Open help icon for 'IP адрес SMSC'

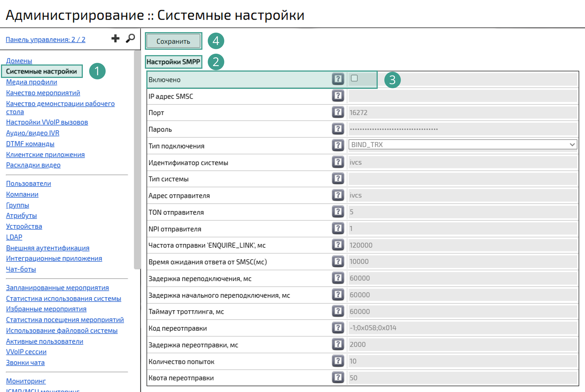coord(338,96)
